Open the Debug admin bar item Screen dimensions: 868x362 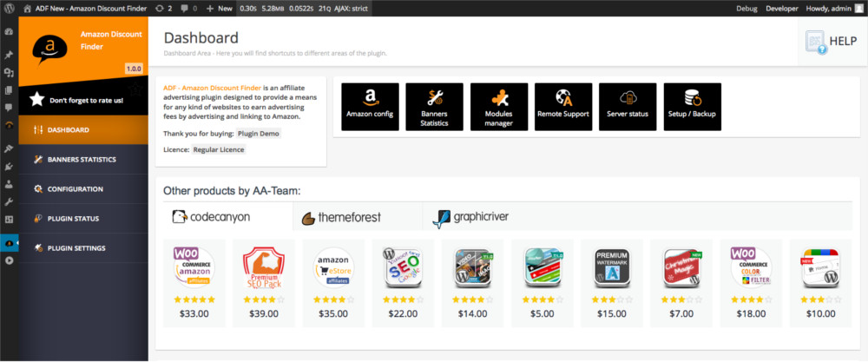coord(747,9)
